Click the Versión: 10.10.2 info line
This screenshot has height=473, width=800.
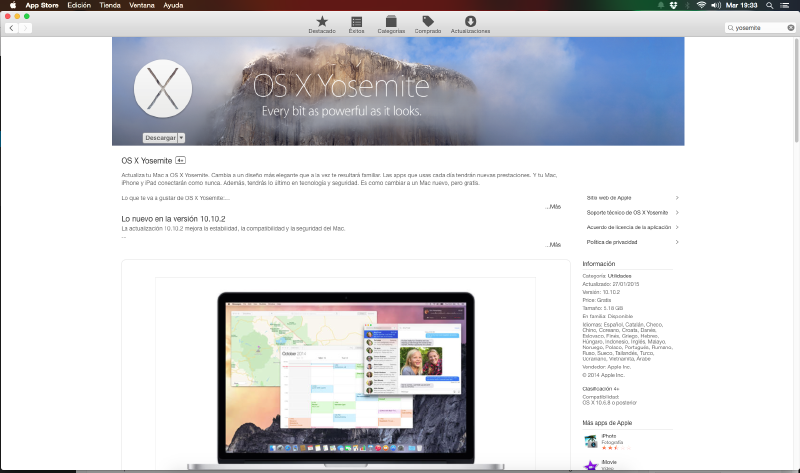point(601,292)
